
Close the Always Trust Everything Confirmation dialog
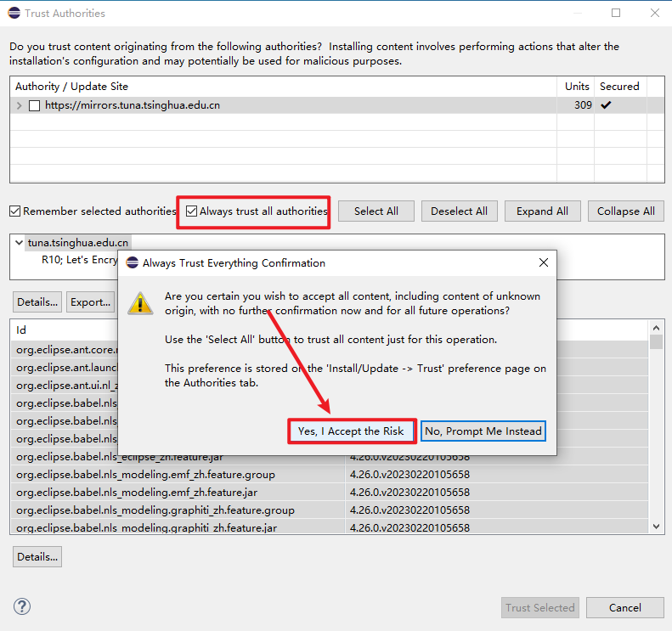[x=544, y=263]
